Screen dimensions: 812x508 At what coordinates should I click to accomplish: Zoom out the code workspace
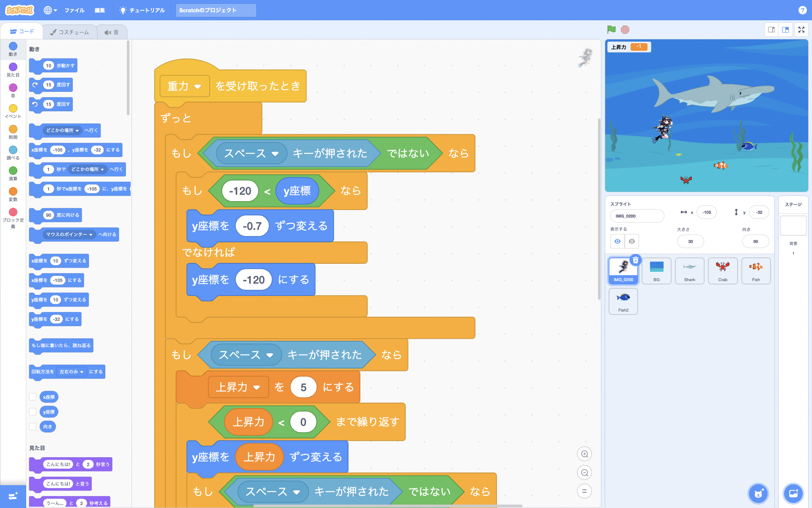(584, 472)
